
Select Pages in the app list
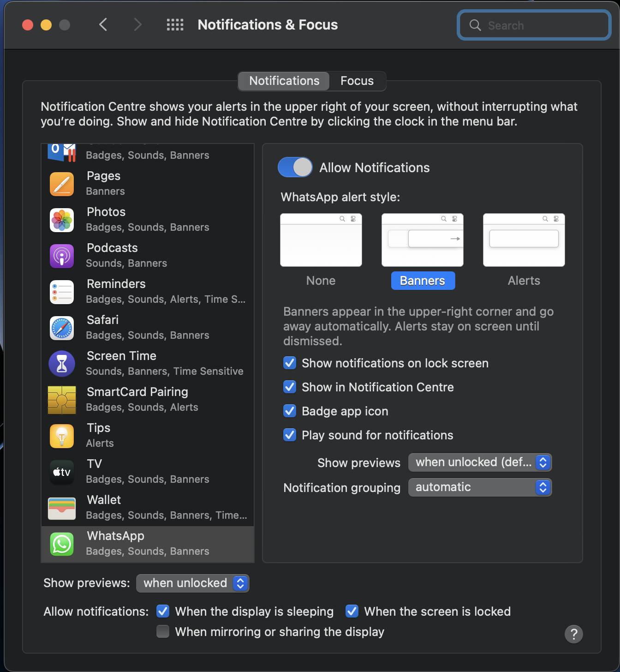point(148,184)
